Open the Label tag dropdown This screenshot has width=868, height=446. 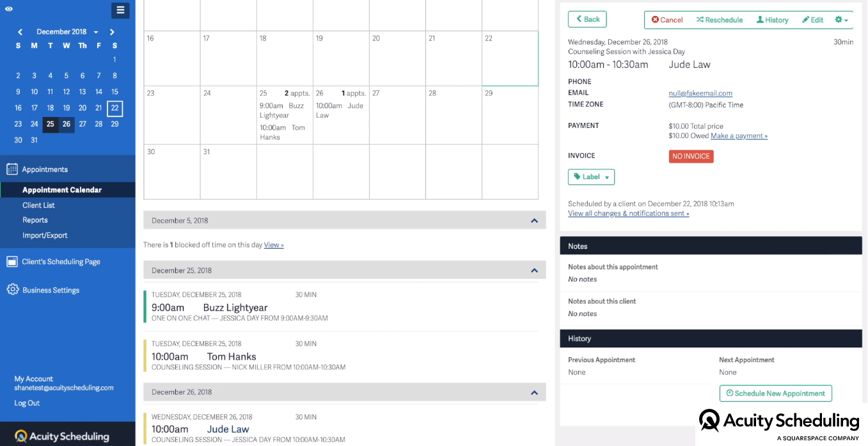[x=591, y=177]
